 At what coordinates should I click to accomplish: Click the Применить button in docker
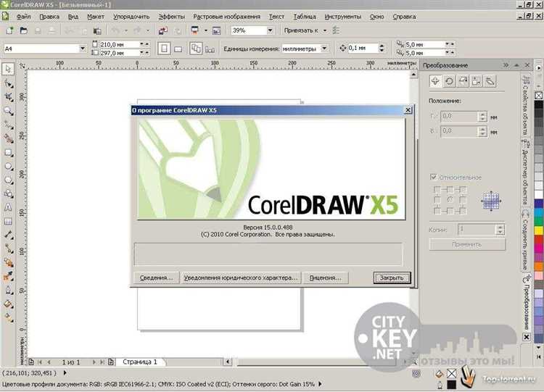467,244
